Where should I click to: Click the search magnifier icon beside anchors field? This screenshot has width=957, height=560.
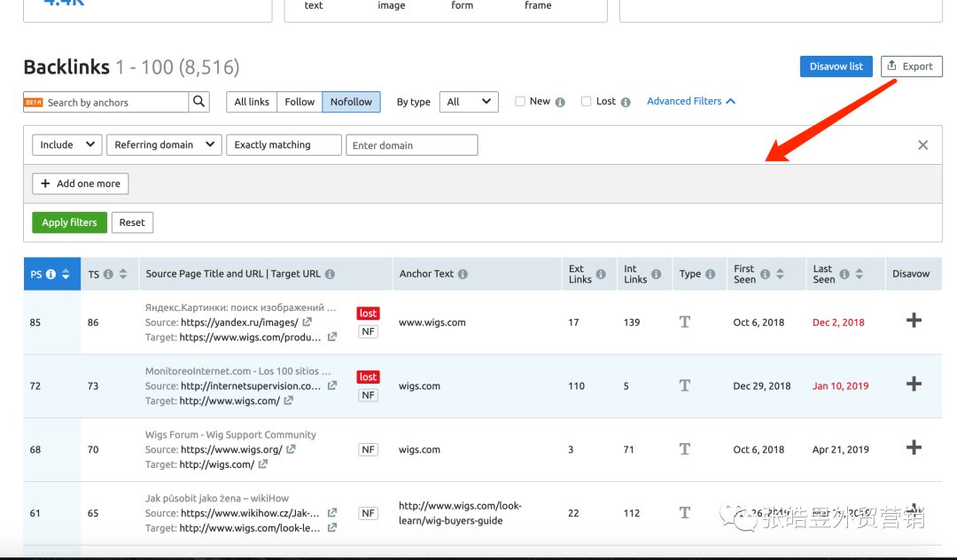pos(199,102)
